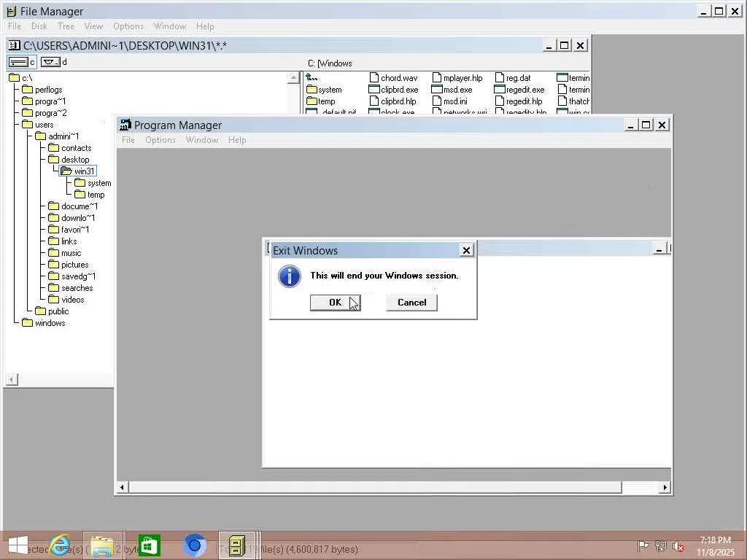Viewport: 747px width, 560px height.
Task: Open Program Manager's Options menu
Action: tap(160, 139)
